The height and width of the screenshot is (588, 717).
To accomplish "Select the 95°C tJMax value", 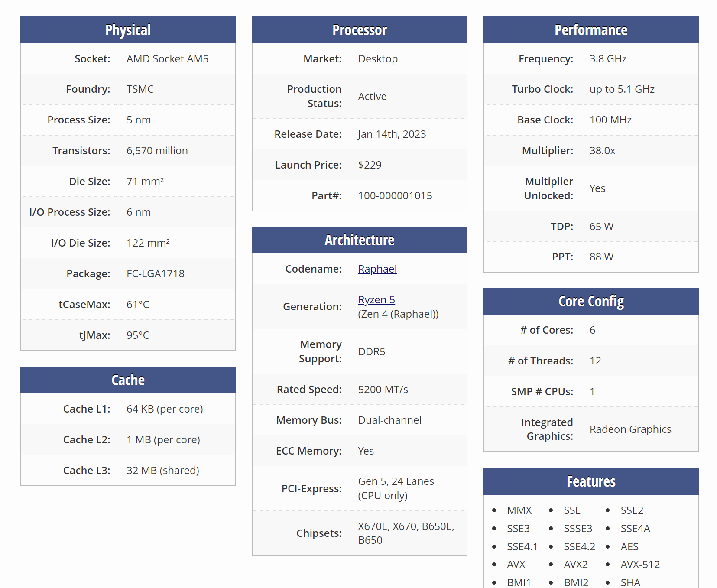I will click(x=138, y=335).
